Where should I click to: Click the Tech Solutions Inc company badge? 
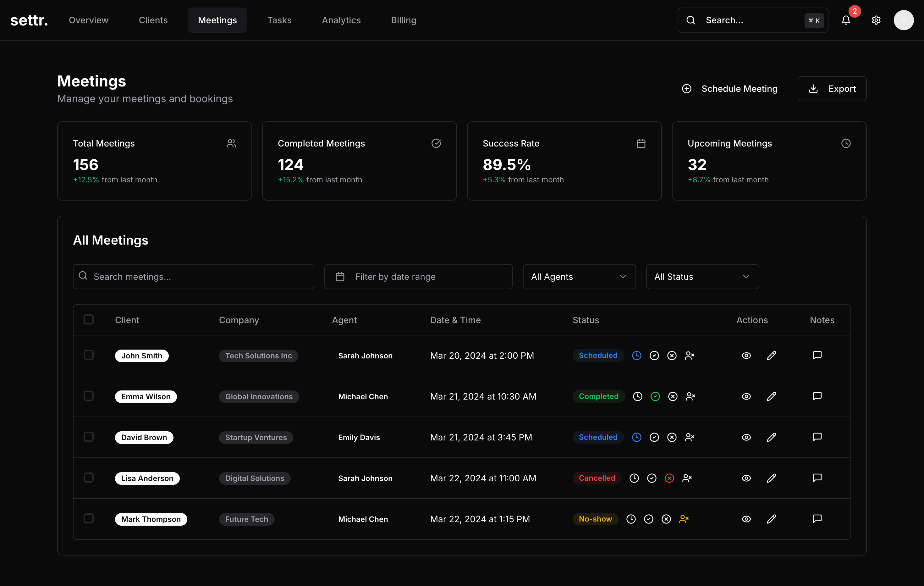tap(258, 356)
